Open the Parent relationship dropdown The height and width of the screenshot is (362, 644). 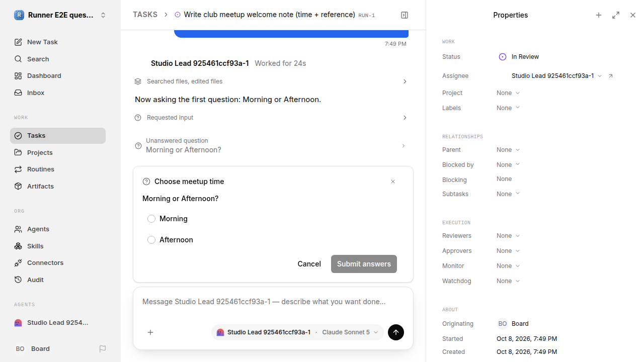coord(508,150)
